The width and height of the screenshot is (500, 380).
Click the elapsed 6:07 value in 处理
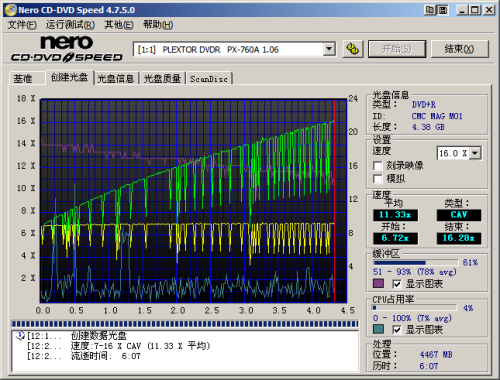pyautogui.click(x=429, y=366)
